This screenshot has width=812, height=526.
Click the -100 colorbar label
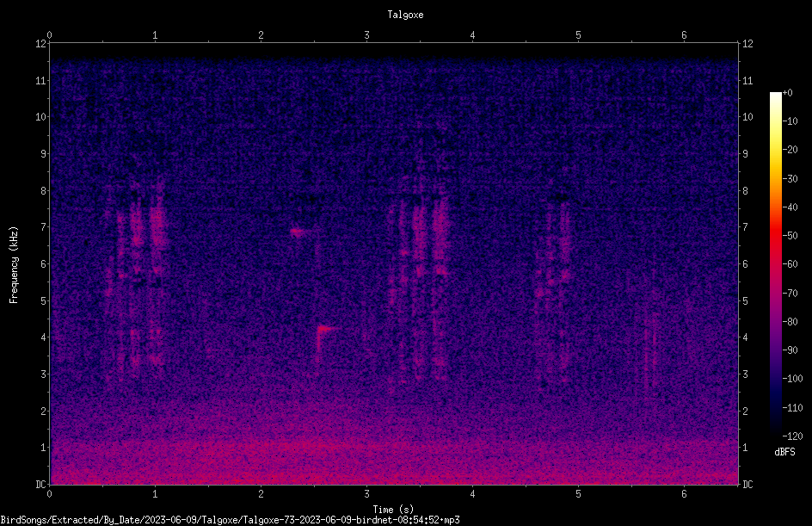point(793,379)
